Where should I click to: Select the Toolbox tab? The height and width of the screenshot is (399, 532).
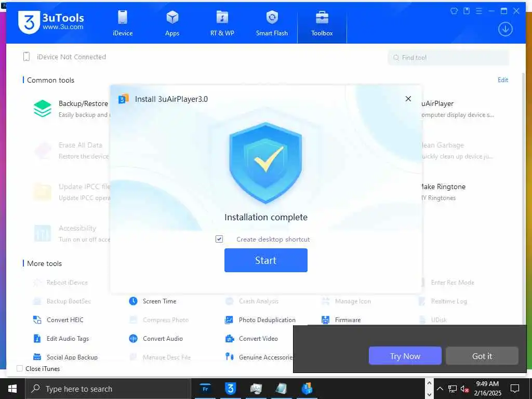(x=322, y=23)
